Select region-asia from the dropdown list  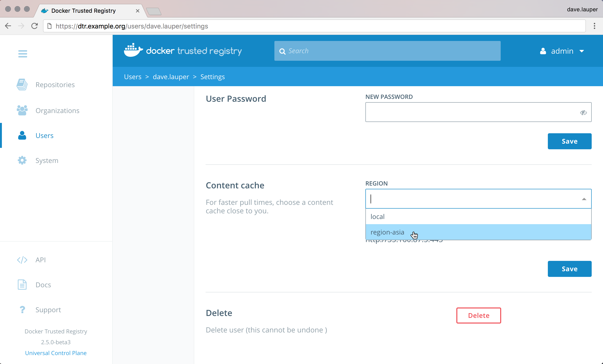[x=387, y=232]
